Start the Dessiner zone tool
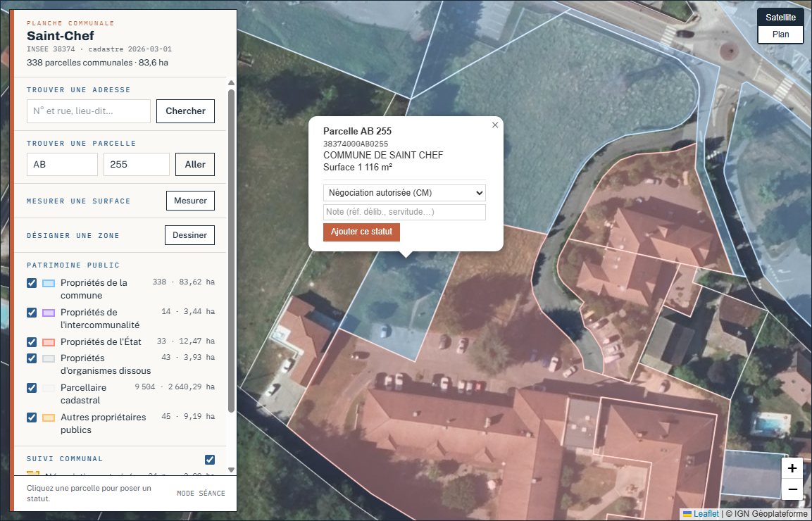Image resolution: width=812 pixels, height=521 pixels. [189, 235]
